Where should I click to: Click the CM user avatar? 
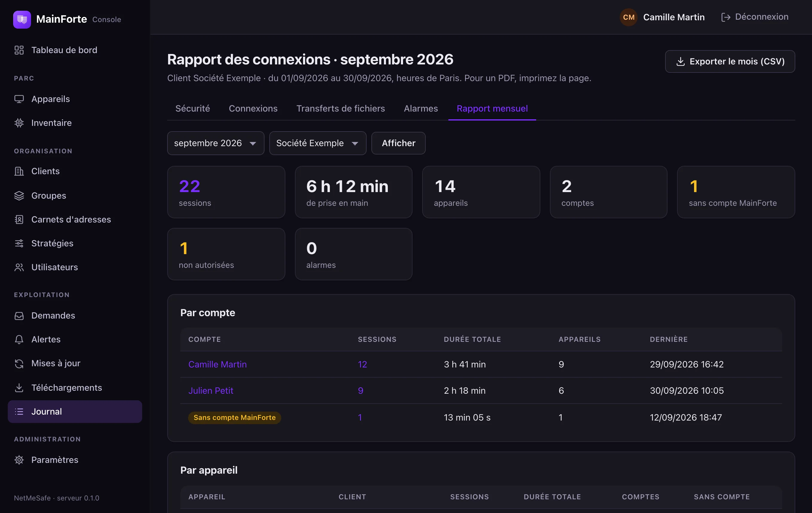pos(628,17)
